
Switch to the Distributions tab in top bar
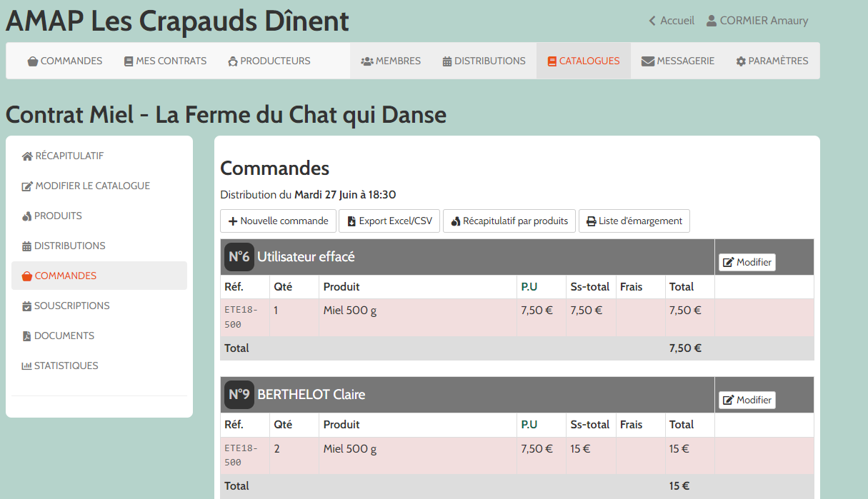[484, 61]
